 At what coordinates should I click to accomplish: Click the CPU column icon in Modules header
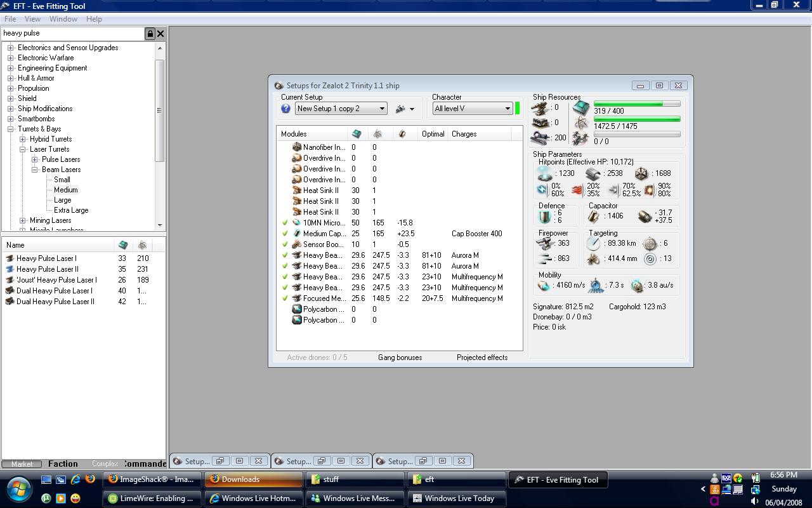coord(357,134)
